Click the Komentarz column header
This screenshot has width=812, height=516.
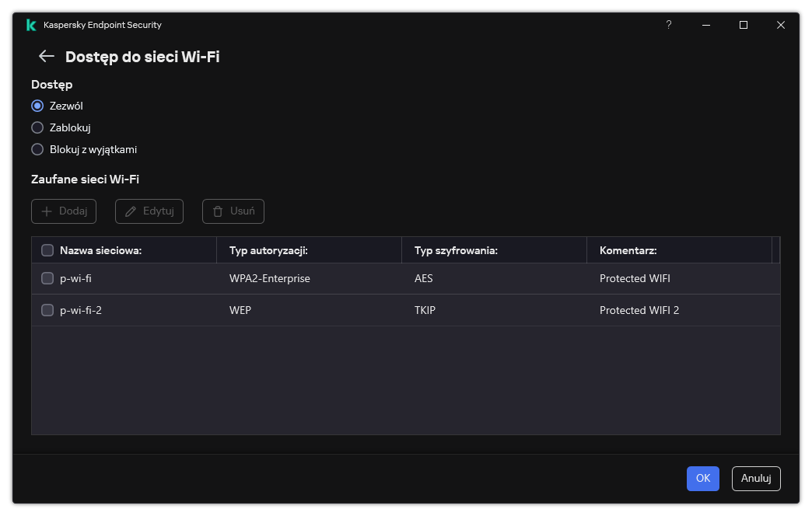(628, 250)
